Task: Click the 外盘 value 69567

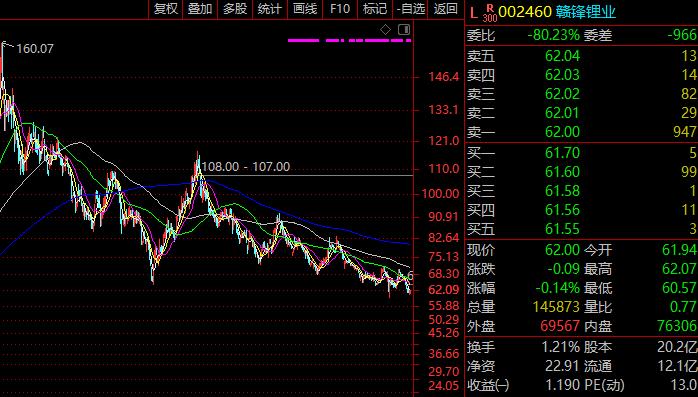Action: (x=560, y=326)
